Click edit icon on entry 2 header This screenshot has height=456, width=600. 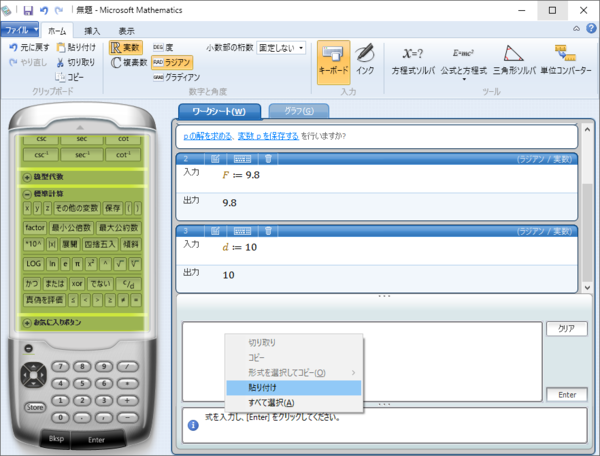pyautogui.click(x=215, y=159)
